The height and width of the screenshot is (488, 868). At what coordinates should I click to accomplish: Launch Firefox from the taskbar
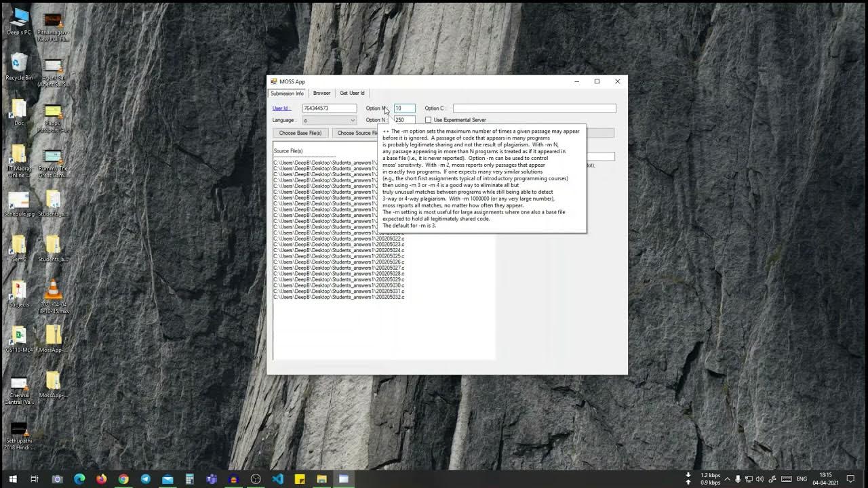tap(101, 479)
